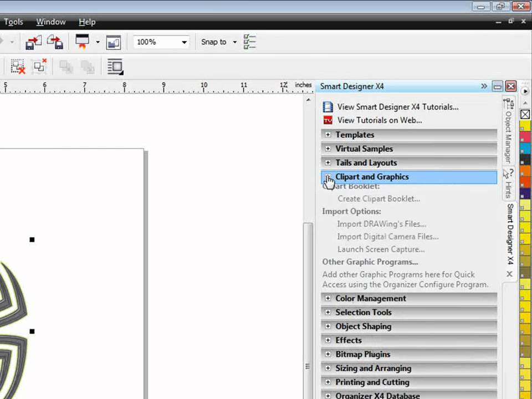The height and width of the screenshot is (399, 532).
Task: Click the ungroup all objects icon
Action: [39, 66]
